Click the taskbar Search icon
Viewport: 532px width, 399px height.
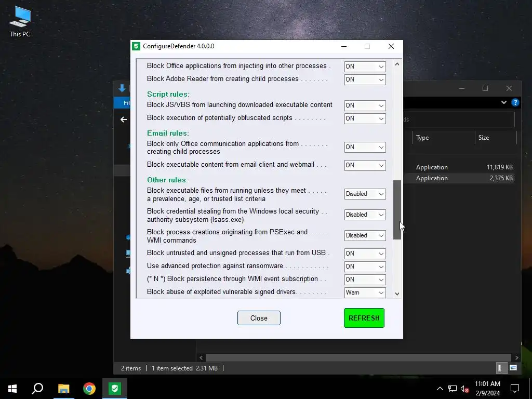[x=37, y=389]
